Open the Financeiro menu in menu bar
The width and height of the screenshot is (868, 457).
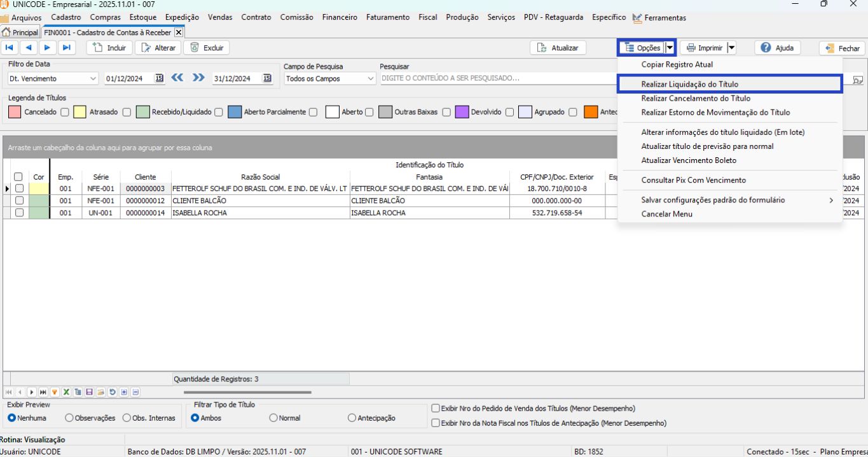[340, 17]
